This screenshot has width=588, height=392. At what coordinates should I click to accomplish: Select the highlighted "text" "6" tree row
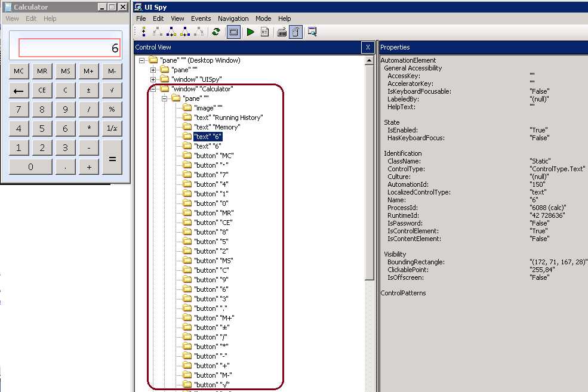[208, 137]
